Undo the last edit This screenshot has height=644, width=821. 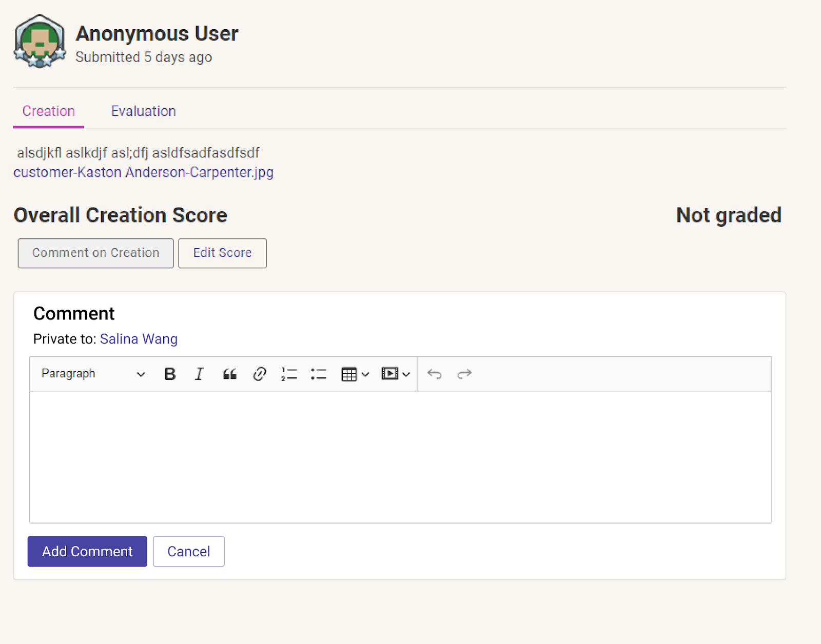(435, 374)
